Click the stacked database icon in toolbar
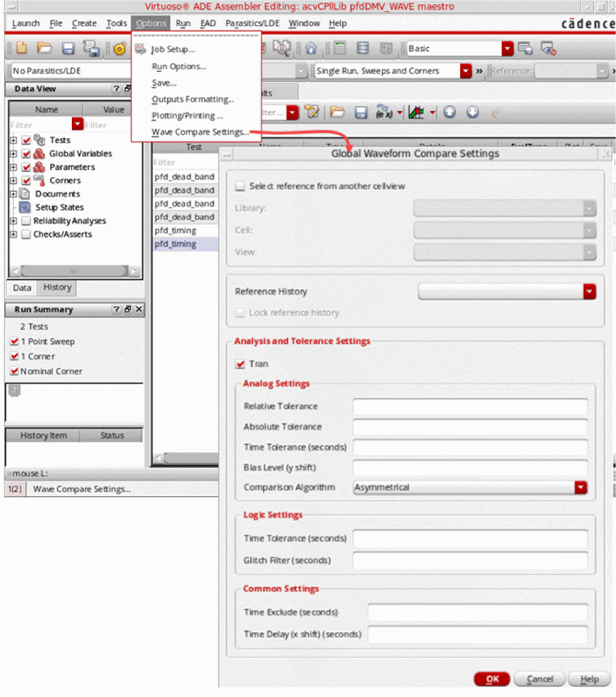The image size is (616, 697). tap(363, 48)
